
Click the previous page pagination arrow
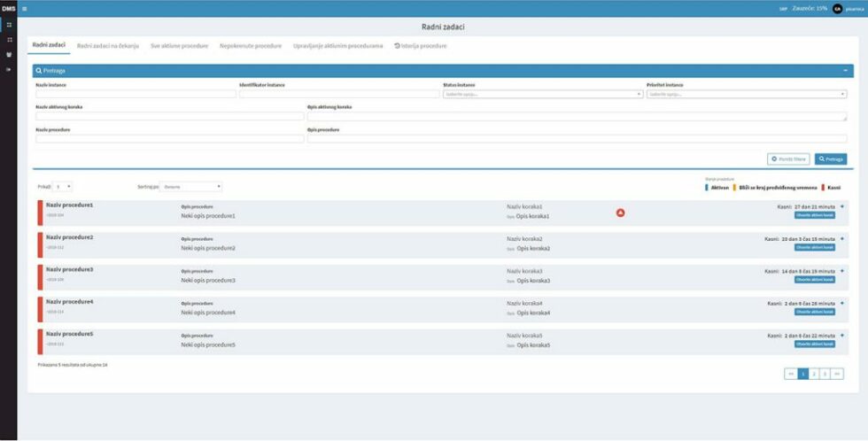coord(791,374)
